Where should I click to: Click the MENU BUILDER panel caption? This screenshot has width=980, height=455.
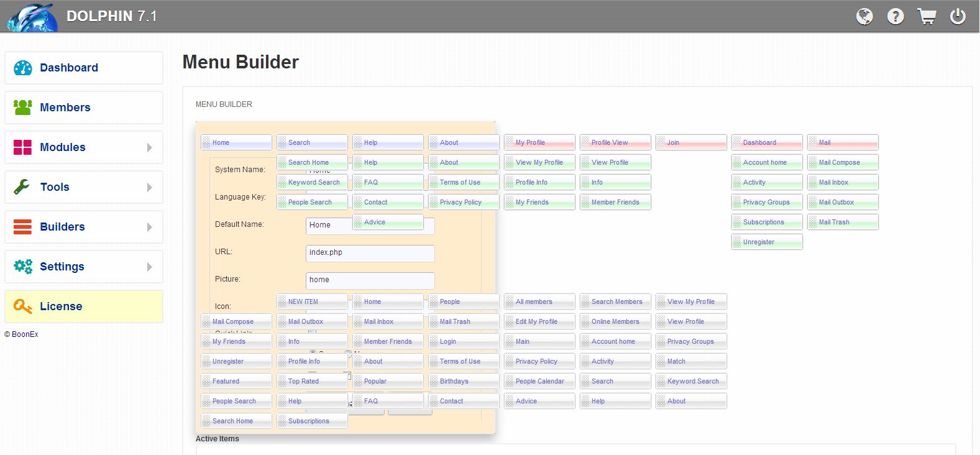tap(224, 104)
